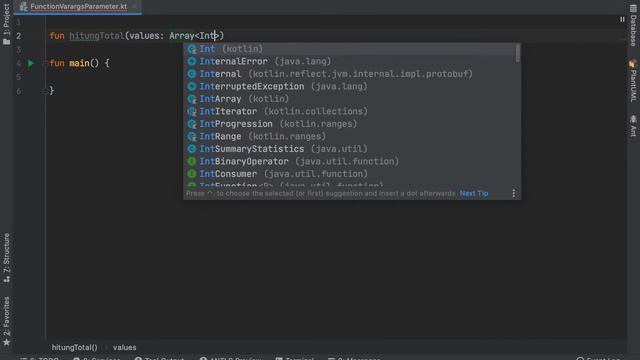
Task: Click class icon beside IntProgression
Action: coord(192,124)
